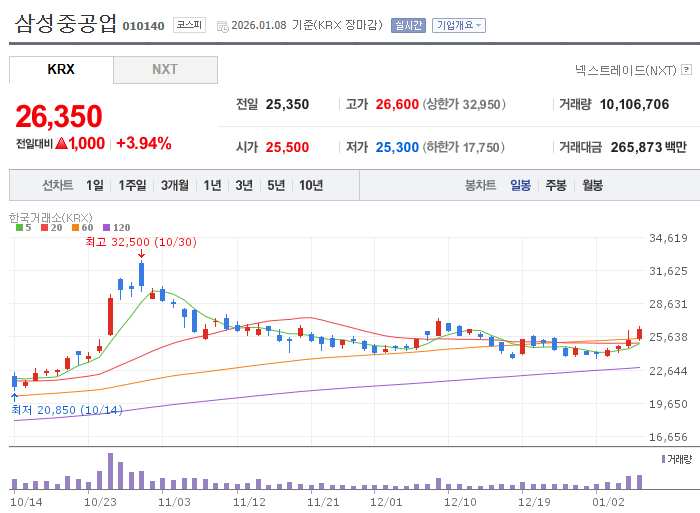This screenshot has width=700, height=513.
Task: Click the 거래대금 value 265,873 백만
Action: pos(648,147)
